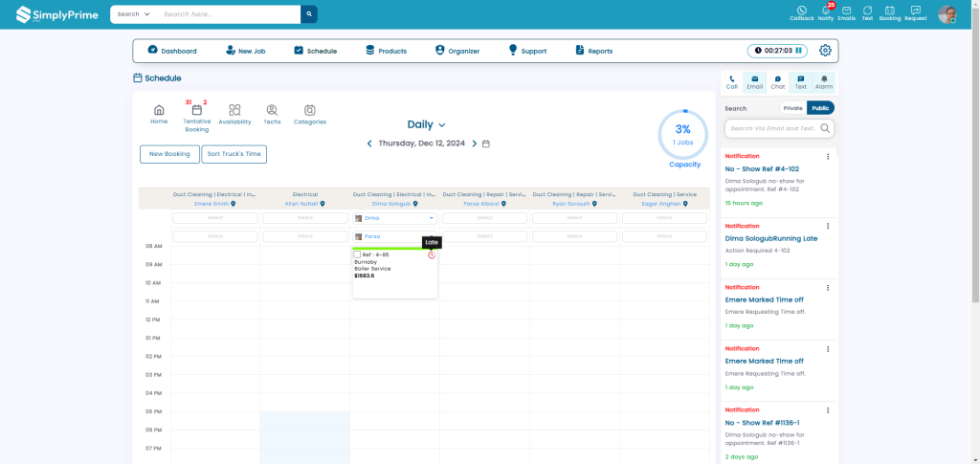
Task: Open the Request icon in header
Action: (915, 13)
